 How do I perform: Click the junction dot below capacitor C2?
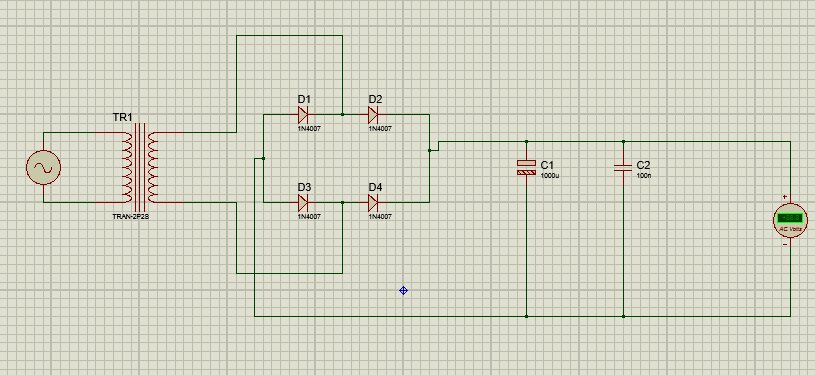pos(623,316)
